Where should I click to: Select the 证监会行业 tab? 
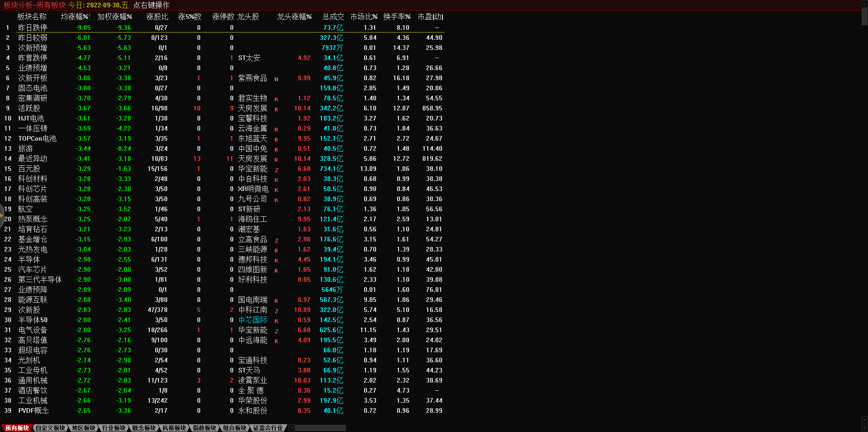point(268,428)
